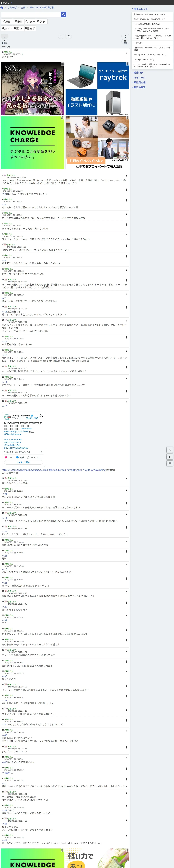Open the three-dot menu on post 5
The image size is (174, 868).
pos(126,214)
